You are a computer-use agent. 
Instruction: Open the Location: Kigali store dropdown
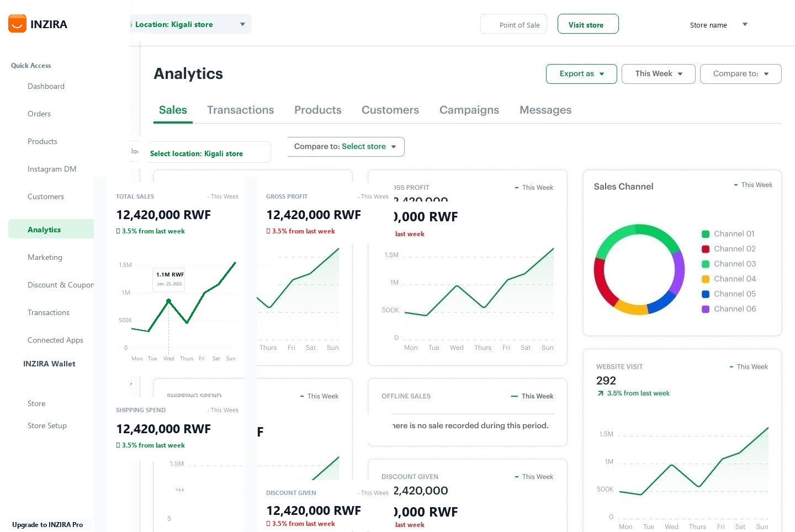[x=190, y=24]
